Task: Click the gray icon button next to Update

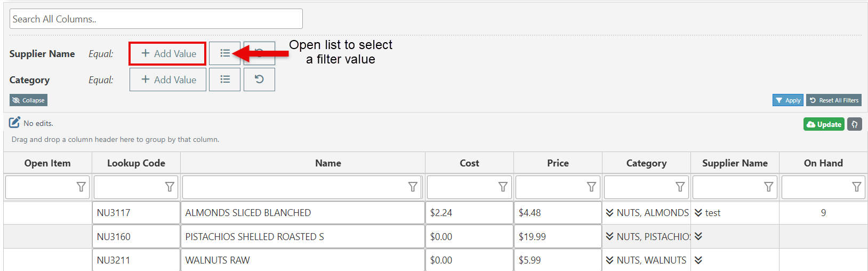Action: click(854, 124)
